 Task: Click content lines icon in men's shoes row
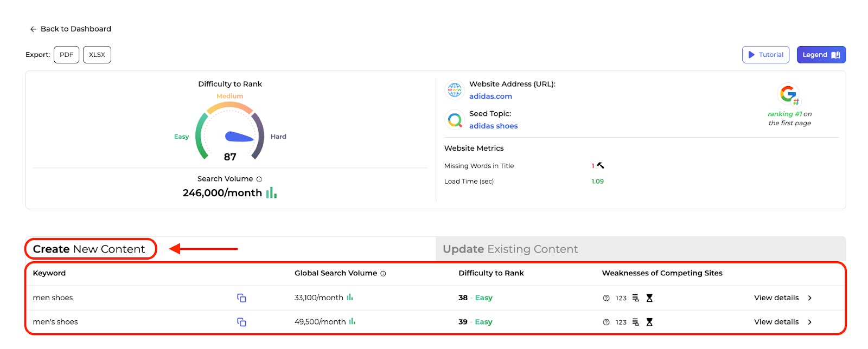[x=636, y=322]
